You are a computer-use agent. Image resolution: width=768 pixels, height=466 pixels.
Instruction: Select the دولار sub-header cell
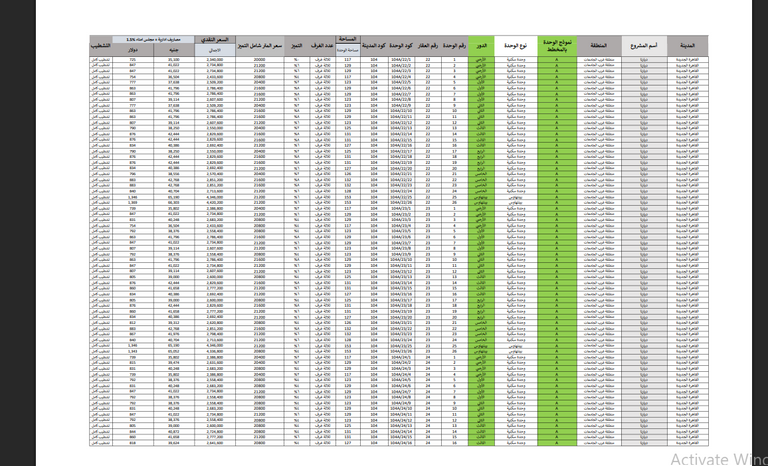pos(133,51)
